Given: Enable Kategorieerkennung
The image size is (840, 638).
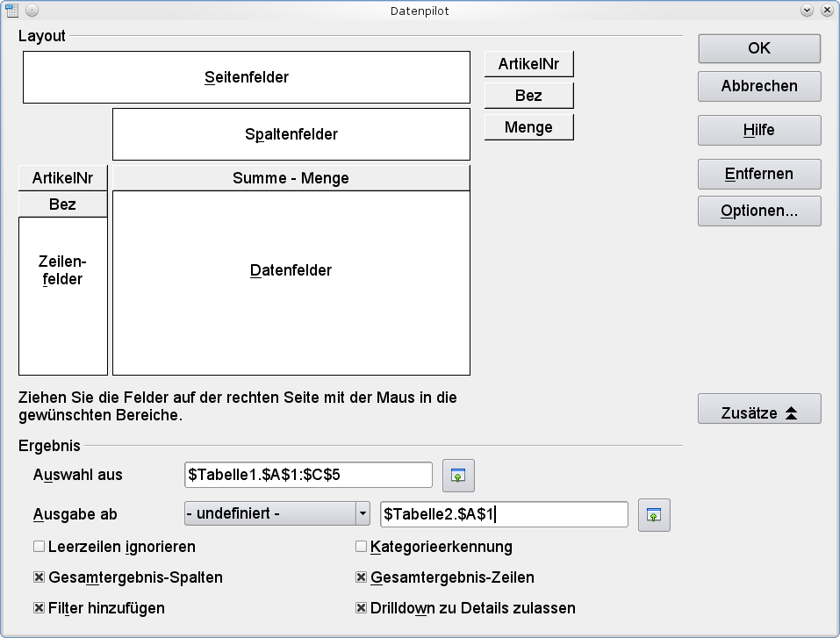Looking at the screenshot, I should pos(361,547).
